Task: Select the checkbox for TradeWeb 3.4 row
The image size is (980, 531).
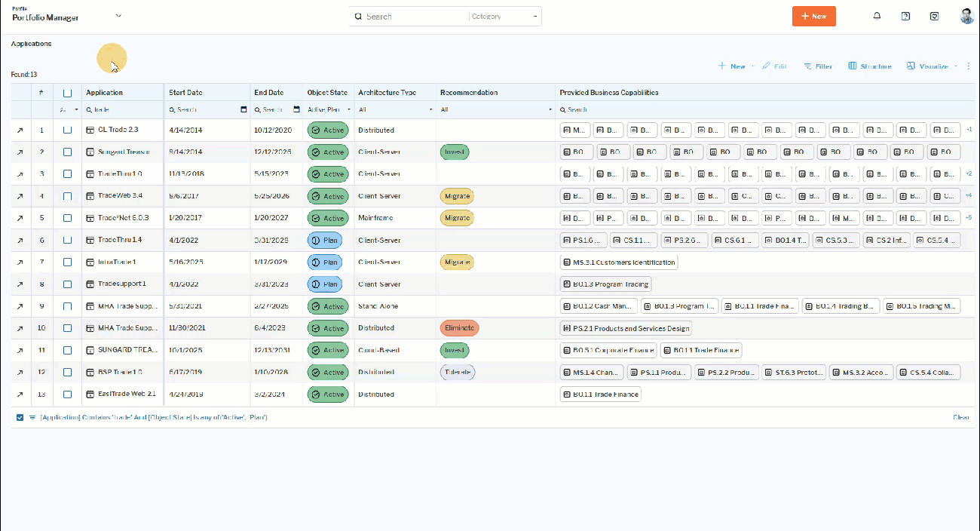Action: pyautogui.click(x=68, y=196)
